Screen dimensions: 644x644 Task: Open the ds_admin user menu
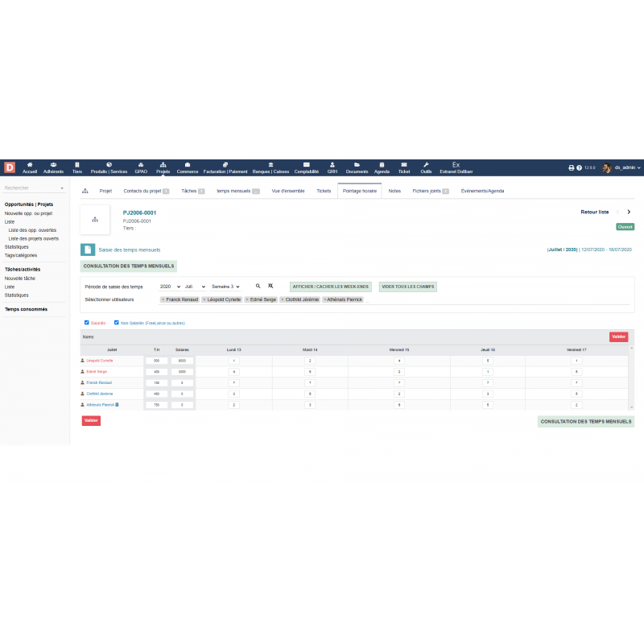click(626, 167)
